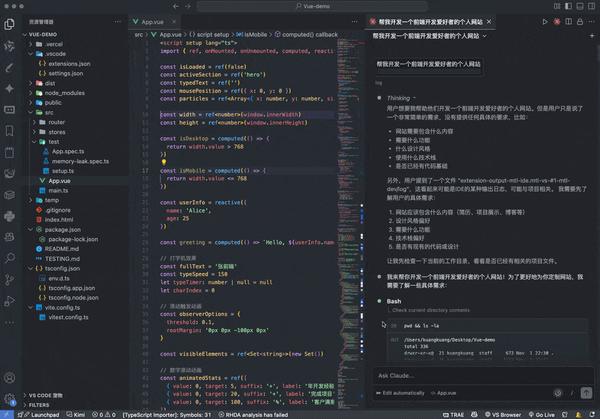Click the red Claude icon in editor toolbar
Image resolution: width=600 pixels, height=419 pixels.
tap(557, 22)
